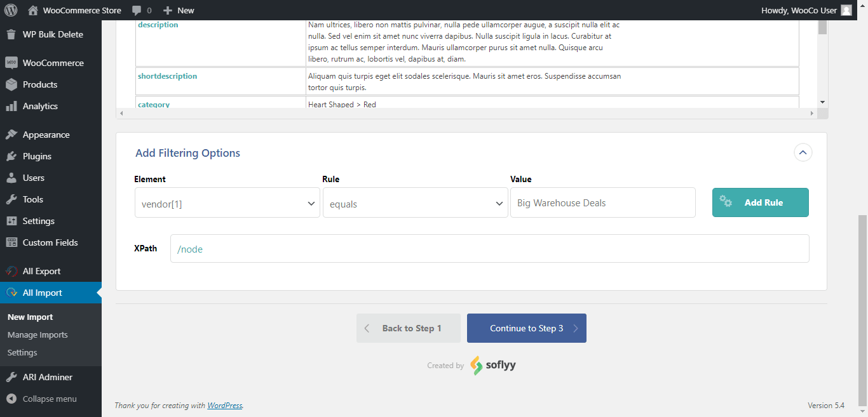Viewport: 868px width, 417px height.
Task: Click the shortdescription field name
Action: [x=168, y=76]
